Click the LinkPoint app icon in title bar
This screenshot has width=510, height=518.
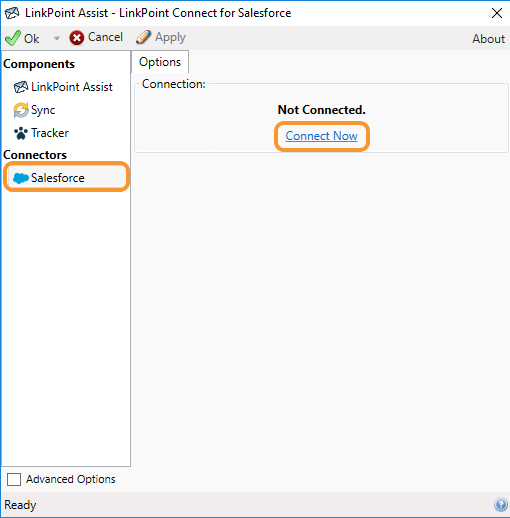pyautogui.click(x=12, y=13)
